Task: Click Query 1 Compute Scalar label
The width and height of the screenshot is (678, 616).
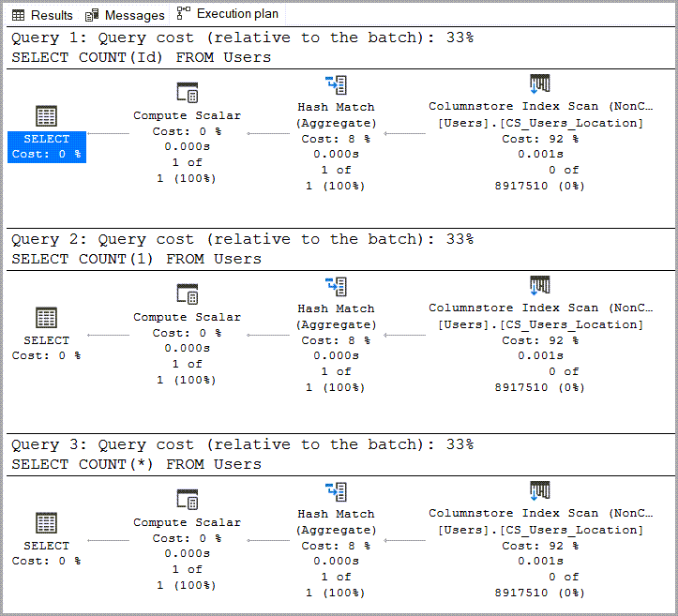Action: click(188, 115)
